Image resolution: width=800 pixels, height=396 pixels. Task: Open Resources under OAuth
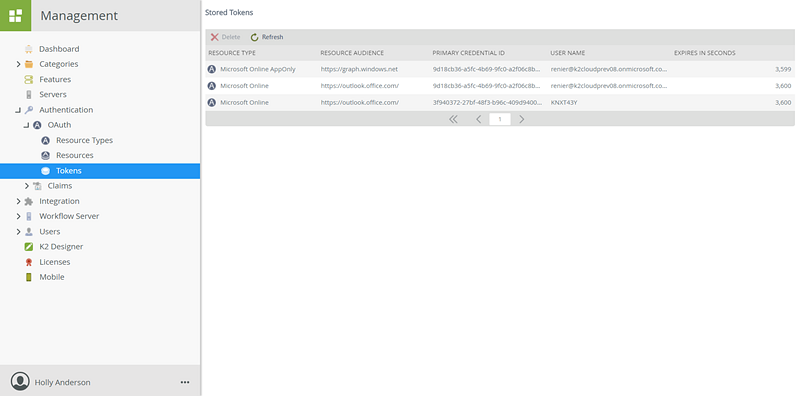tap(75, 156)
